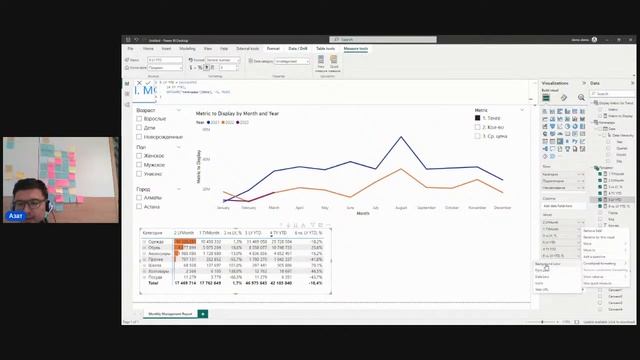Image resolution: width=640 pixels, height=360 pixels.
Task: Choose the Map globe visual icon
Action: point(545,134)
